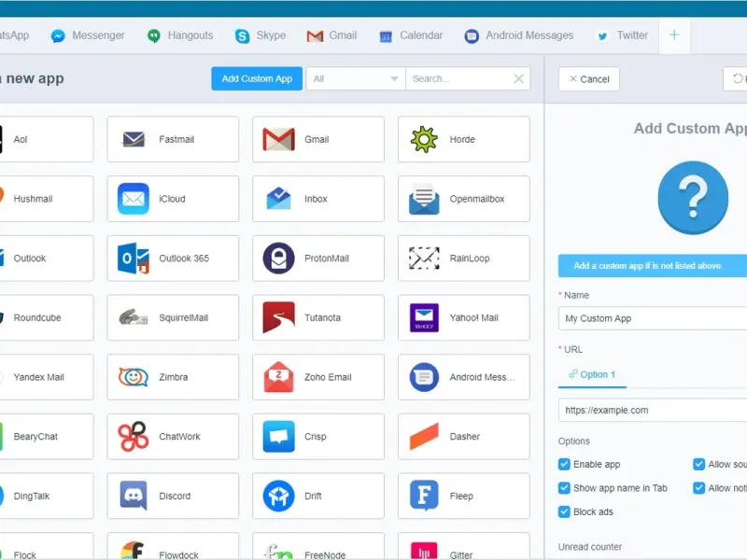Click the plus icon to add a tab

point(674,35)
